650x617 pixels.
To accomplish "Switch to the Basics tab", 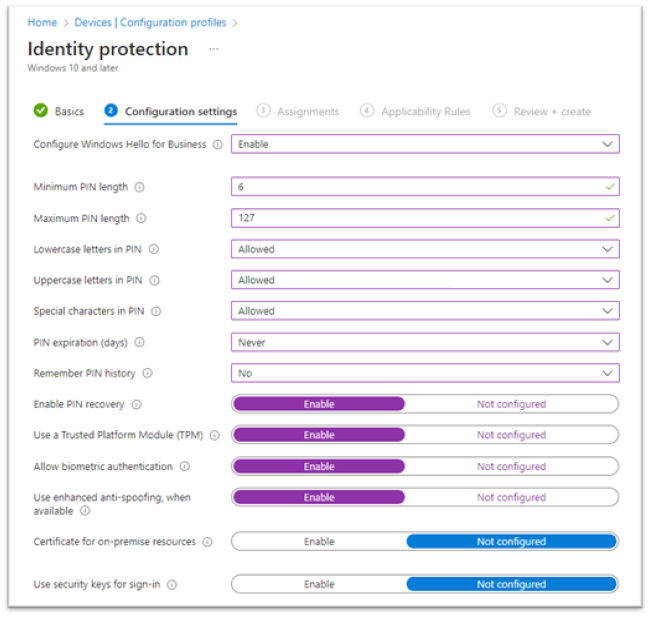I will click(59, 111).
